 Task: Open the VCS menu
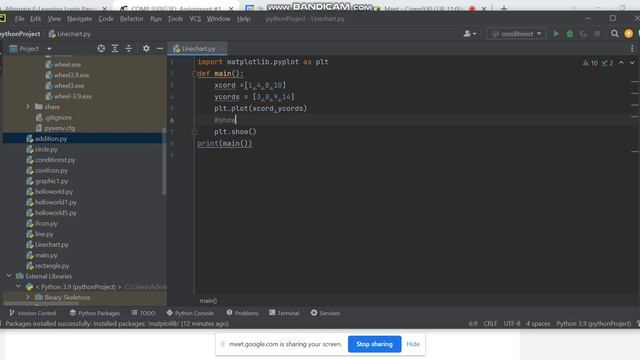[x=195, y=19]
